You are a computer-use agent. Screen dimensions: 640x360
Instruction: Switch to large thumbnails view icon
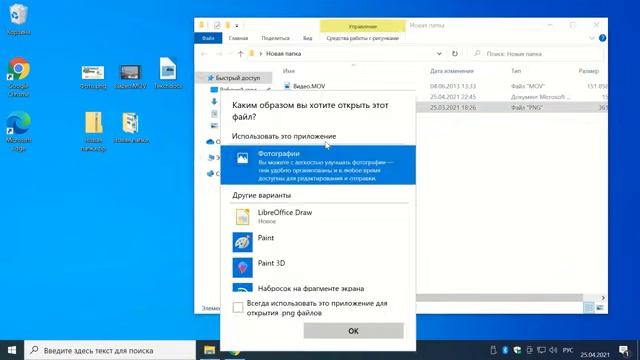click(x=600, y=308)
